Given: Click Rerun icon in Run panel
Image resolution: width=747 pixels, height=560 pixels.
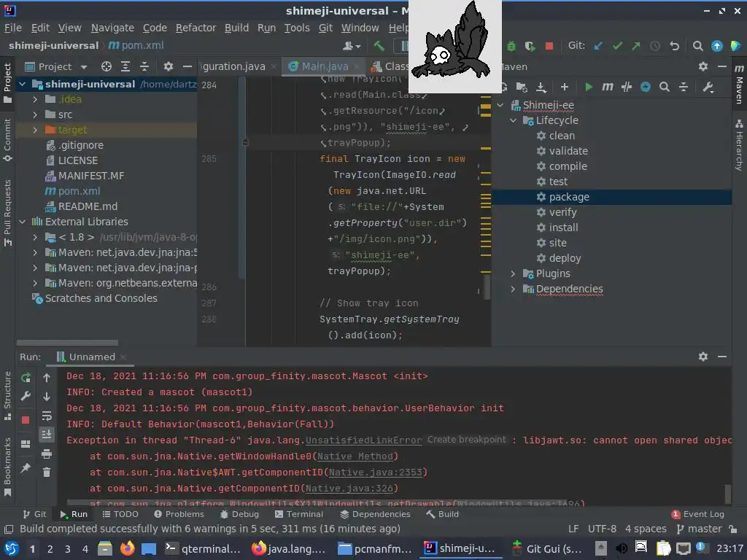Looking at the screenshot, I should click(26, 378).
